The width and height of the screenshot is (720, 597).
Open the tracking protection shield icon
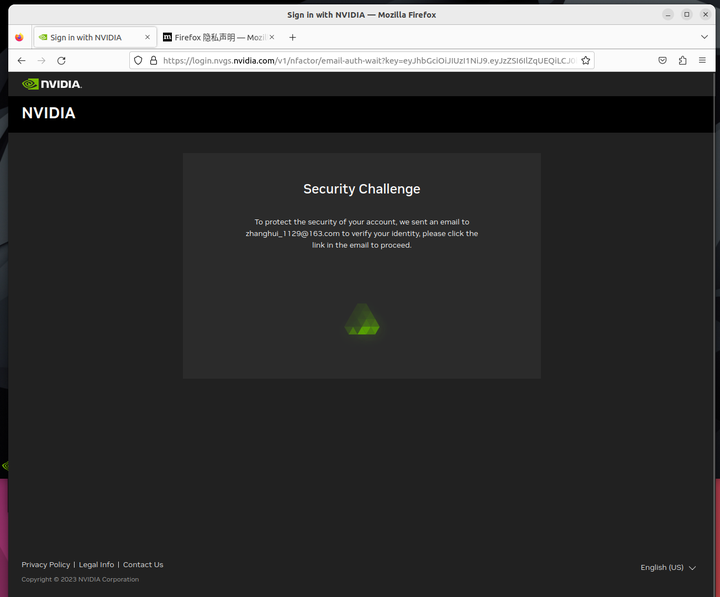click(138, 61)
